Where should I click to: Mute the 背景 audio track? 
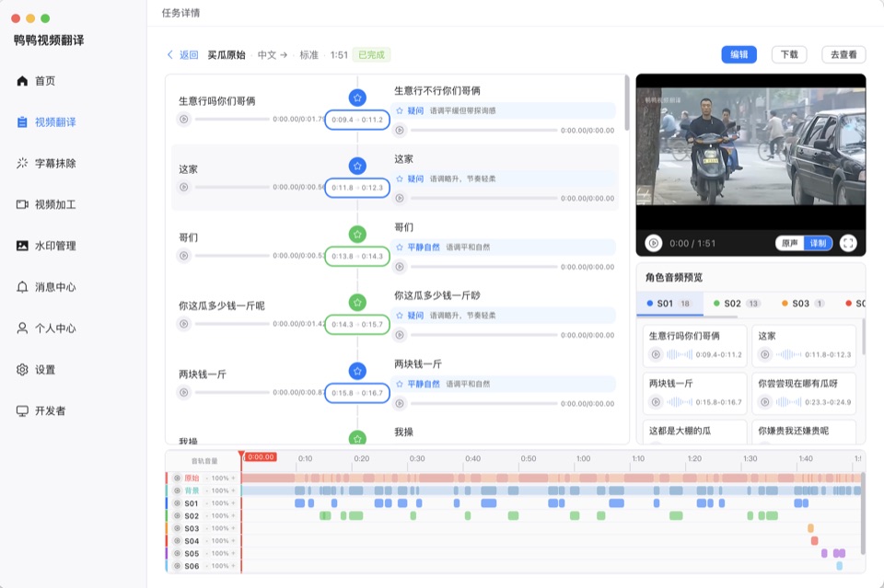(x=177, y=490)
